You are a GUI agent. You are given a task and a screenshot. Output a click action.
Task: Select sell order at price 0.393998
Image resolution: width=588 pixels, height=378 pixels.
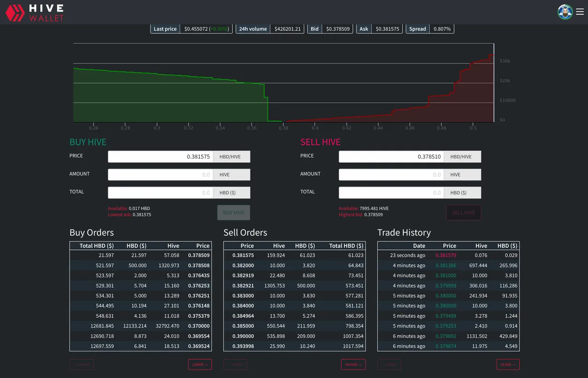point(294,346)
